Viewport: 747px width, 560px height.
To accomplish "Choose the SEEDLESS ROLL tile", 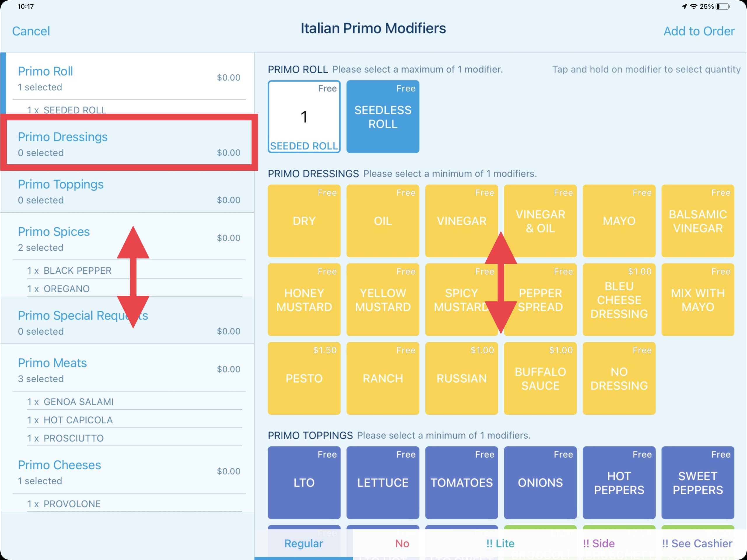I will coord(383,116).
